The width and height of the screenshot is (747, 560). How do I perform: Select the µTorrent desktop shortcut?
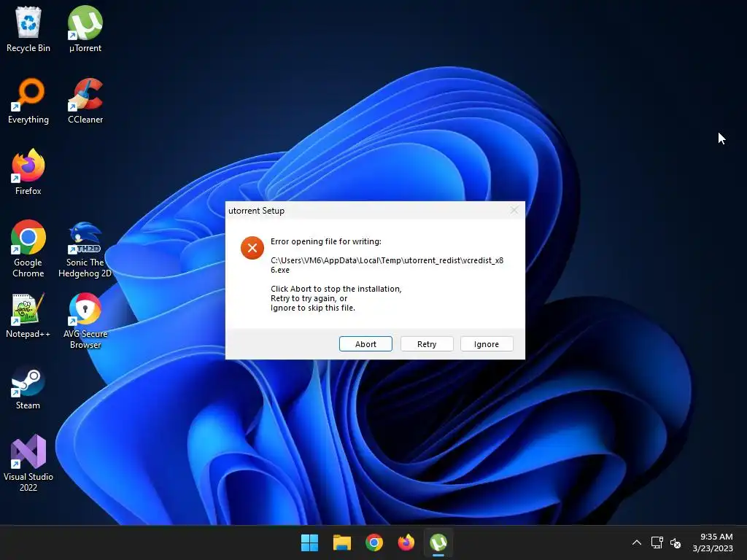85,29
